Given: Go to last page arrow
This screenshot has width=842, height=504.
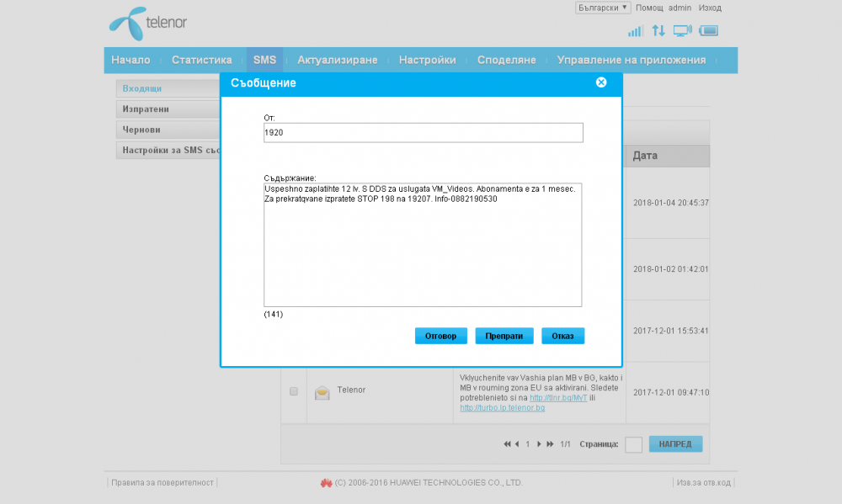Looking at the screenshot, I should pos(550,444).
